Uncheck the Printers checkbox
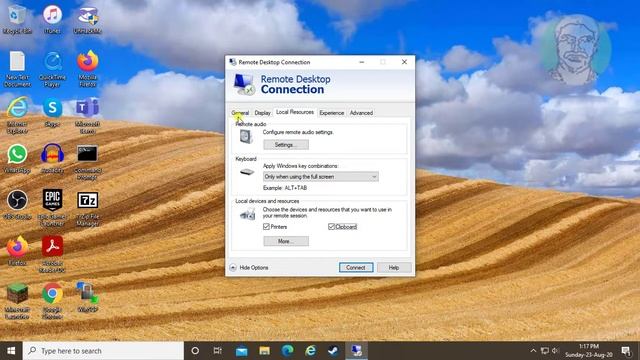640x360 pixels. click(267, 227)
